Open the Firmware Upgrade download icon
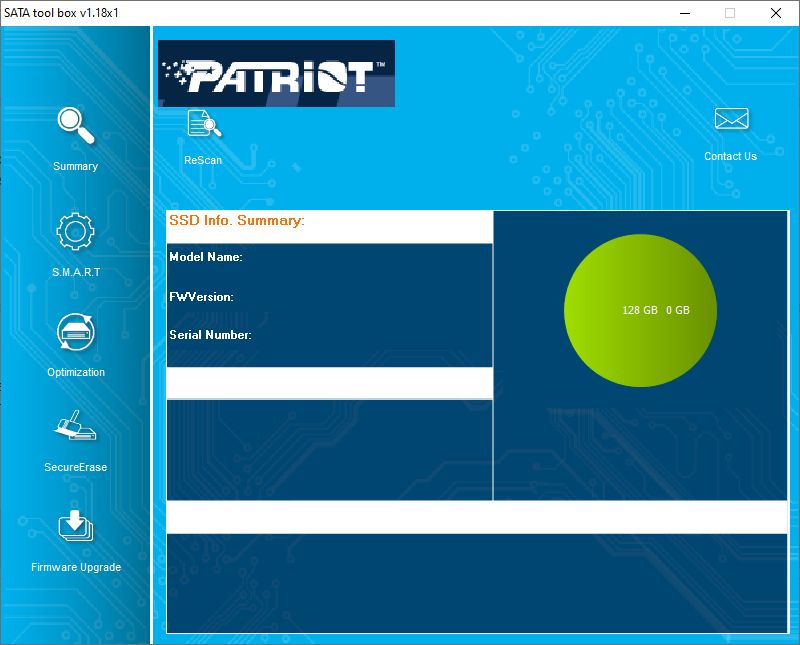800x645 pixels. pos(76,526)
